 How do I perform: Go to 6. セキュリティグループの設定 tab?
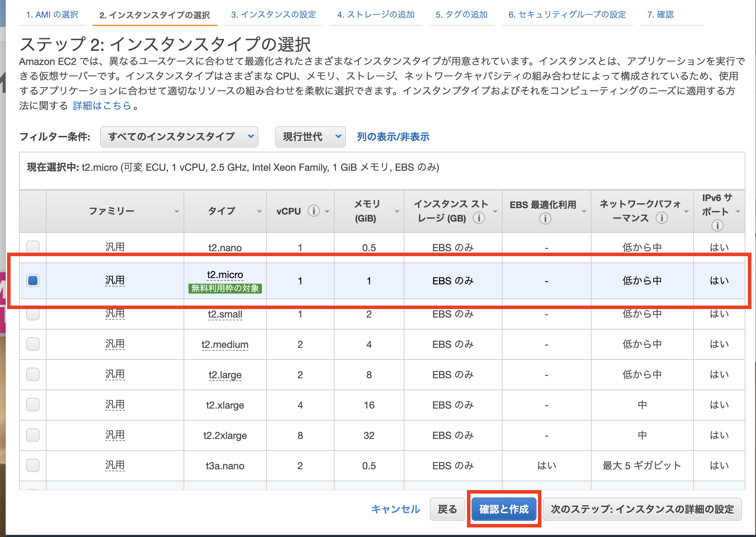click(568, 15)
